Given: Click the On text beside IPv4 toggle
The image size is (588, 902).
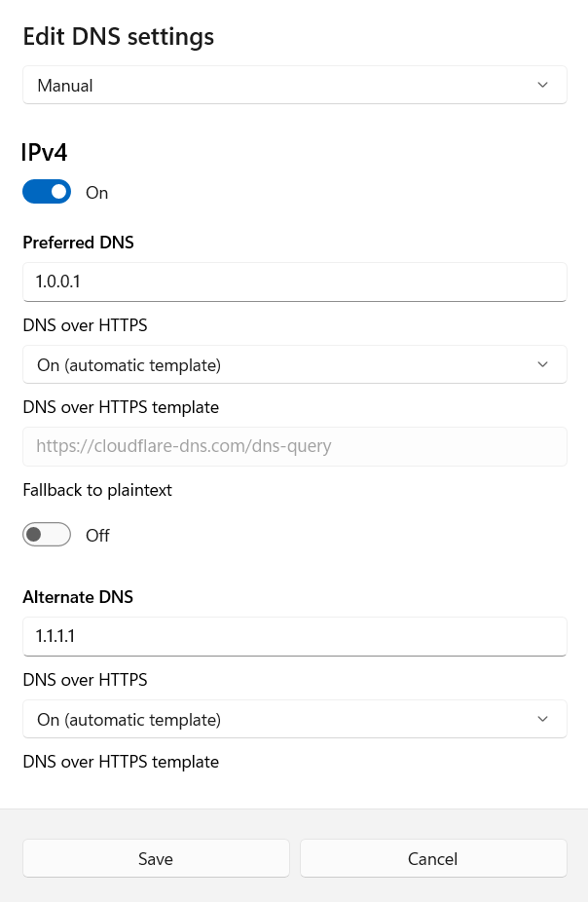Looking at the screenshot, I should tap(97, 193).
